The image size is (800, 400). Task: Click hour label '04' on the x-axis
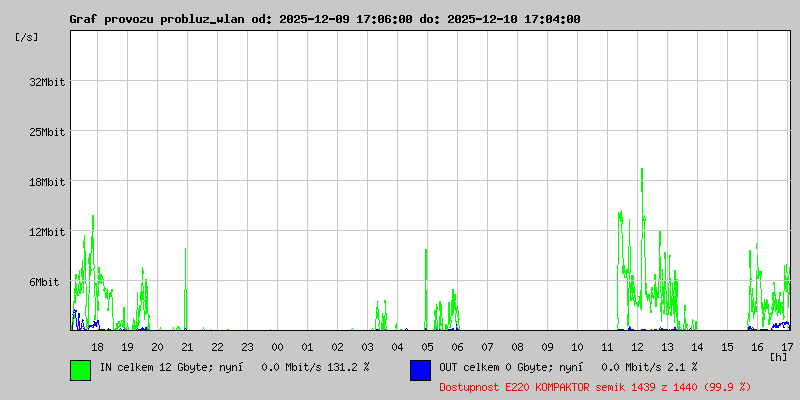[x=397, y=347]
